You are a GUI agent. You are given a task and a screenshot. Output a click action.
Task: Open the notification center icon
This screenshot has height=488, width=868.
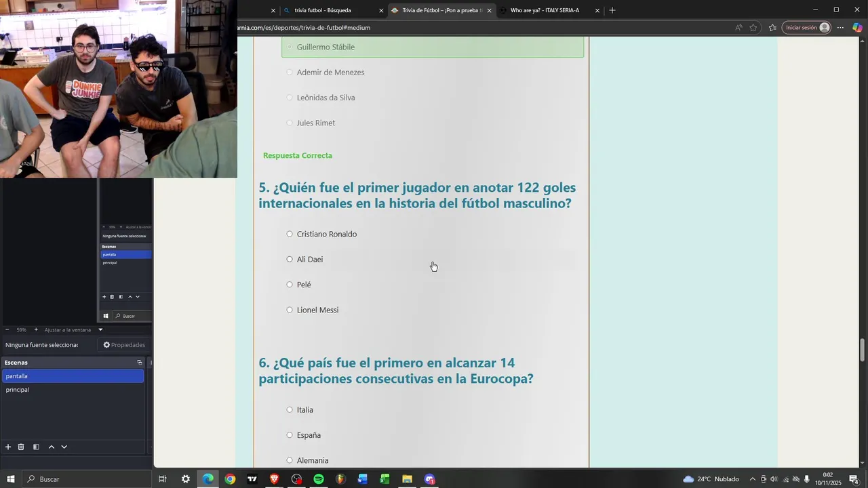pos(854,479)
